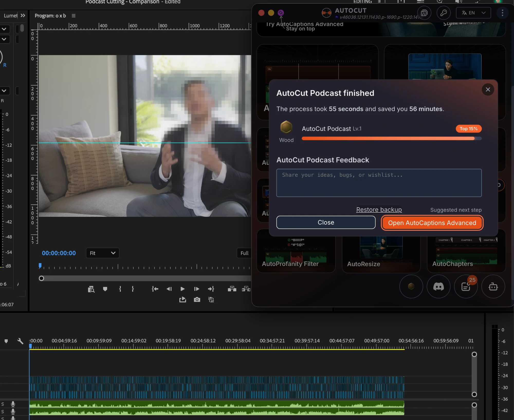Click the timeline wrench settings icon
Image resolution: width=514 pixels, height=420 pixels.
point(20,341)
